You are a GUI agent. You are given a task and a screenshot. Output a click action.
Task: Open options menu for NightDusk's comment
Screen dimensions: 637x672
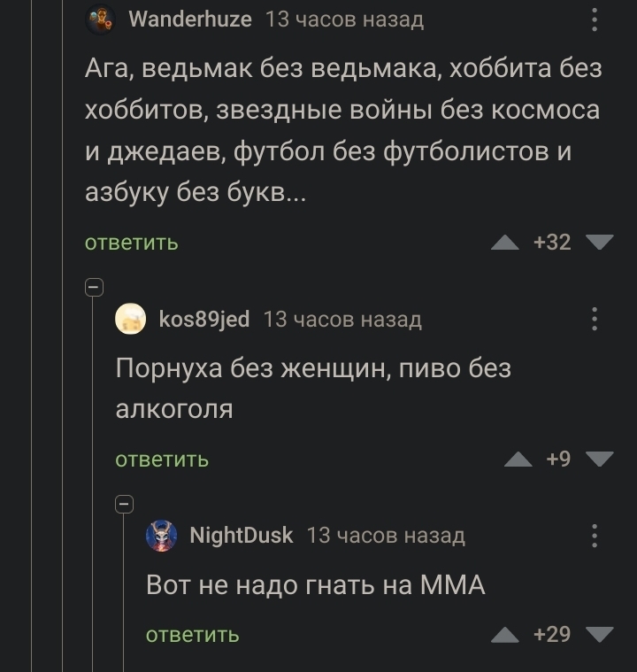(594, 536)
